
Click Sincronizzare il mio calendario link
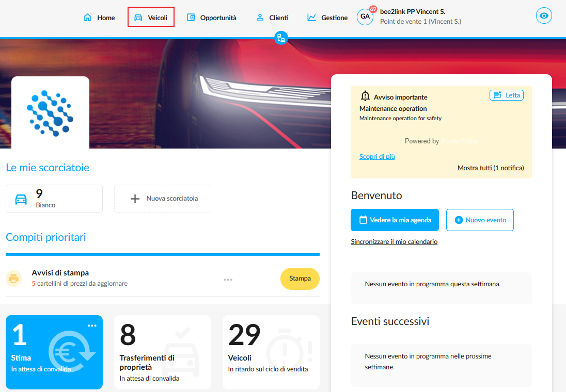pyautogui.click(x=394, y=241)
